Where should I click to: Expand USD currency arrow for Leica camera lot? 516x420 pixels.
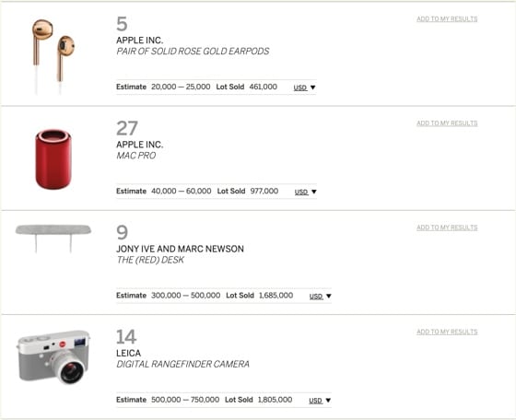pyautogui.click(x=328, y=401)
